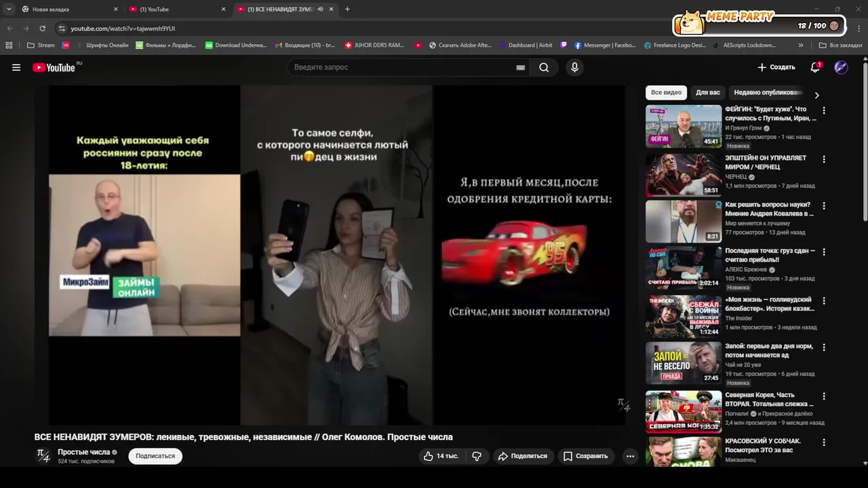The image size is (868, 488).
Task: Open the ФЕЙГИН Будет хуже video thumbnail
Action: point(684,126)
